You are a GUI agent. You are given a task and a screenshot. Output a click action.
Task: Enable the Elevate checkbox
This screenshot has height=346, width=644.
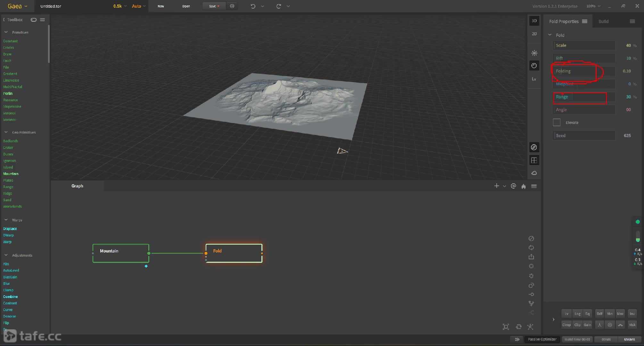pyautogui.click(x=557, y=122)
